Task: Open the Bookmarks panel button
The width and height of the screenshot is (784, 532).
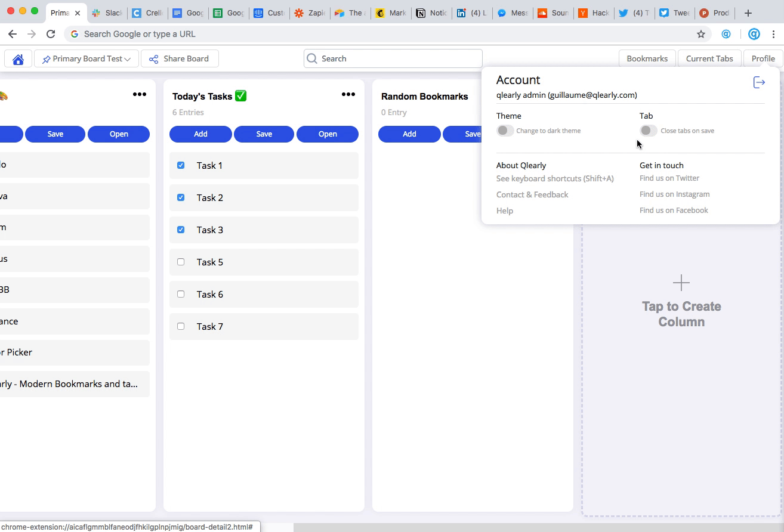Action: (647, 58)
